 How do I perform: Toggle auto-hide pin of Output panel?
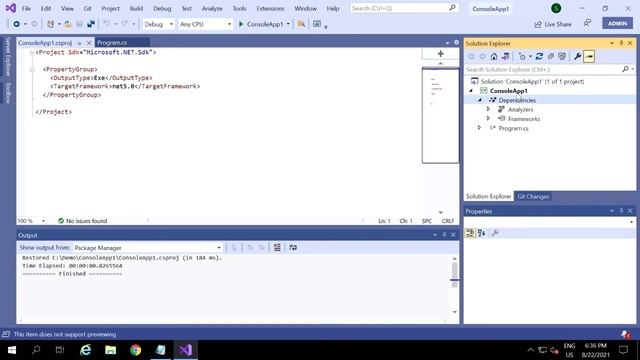[444, 235]
